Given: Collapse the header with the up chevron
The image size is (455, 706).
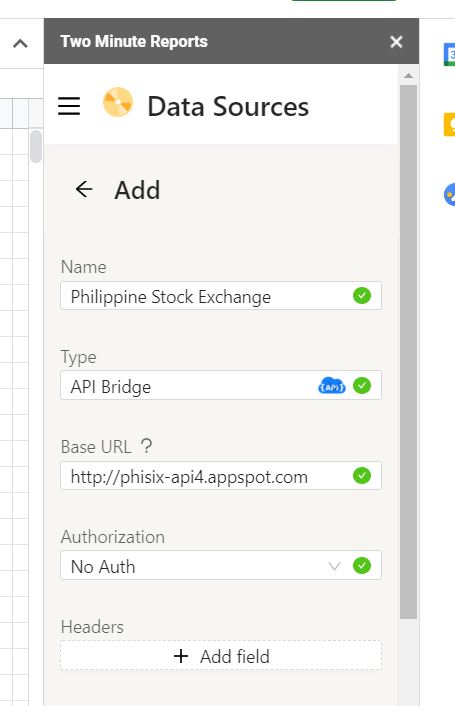Looking at the screenshot, I should [20, 44].
